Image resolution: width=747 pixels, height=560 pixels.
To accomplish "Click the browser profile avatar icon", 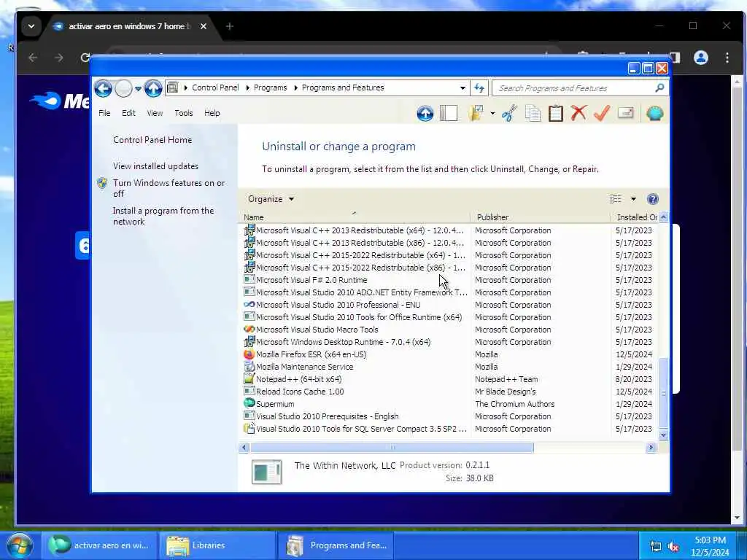I will click(x=701, y=58).
